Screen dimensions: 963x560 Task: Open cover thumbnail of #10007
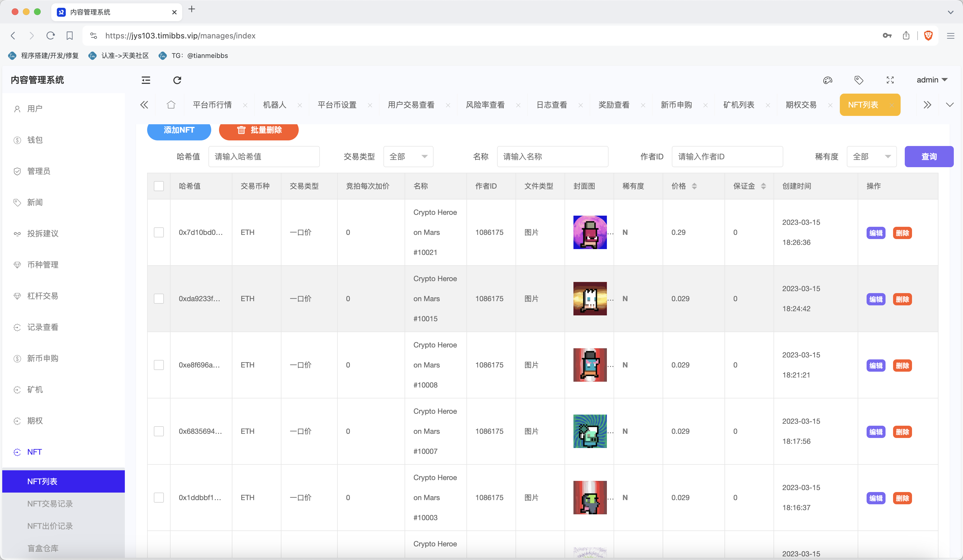coord(590,431)
